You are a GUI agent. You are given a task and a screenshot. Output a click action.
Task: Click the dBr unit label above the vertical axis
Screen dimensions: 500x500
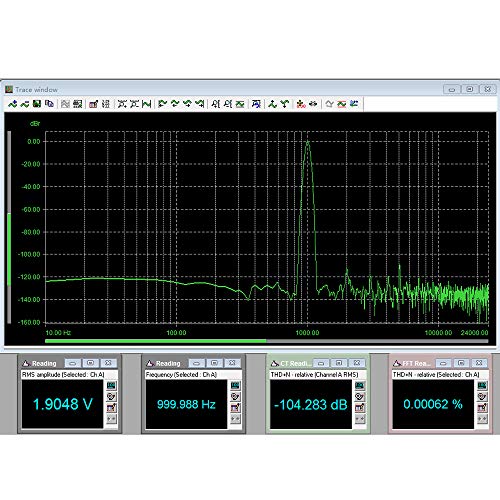tap(35, 124)
